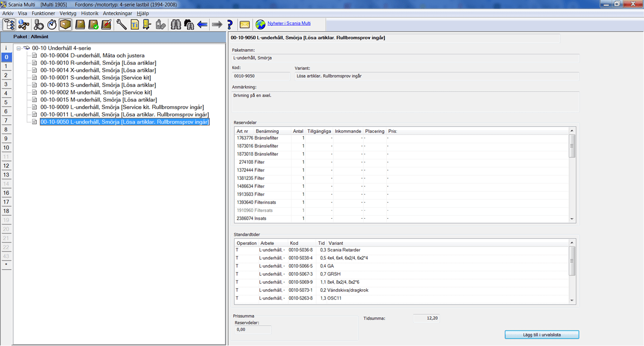Click the yellow envelope mail icon
Viewport: 644px width, 346px height.
point(245,24)
